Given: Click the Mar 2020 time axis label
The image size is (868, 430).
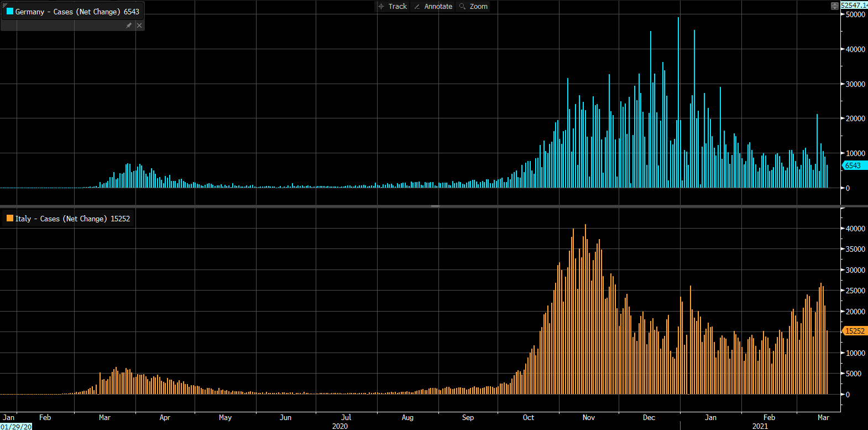Looking at the screenshot, I should click(x=104, y=417).
